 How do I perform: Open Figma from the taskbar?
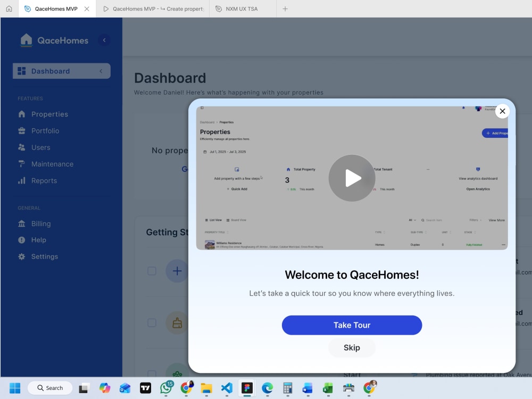coord(247,388)
